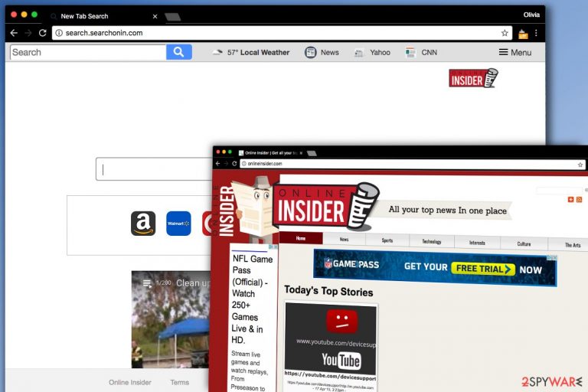The width and height of the screenshot is (588, 392).
Task: Focus the toolbar Search input field
Action: point(88,52)
